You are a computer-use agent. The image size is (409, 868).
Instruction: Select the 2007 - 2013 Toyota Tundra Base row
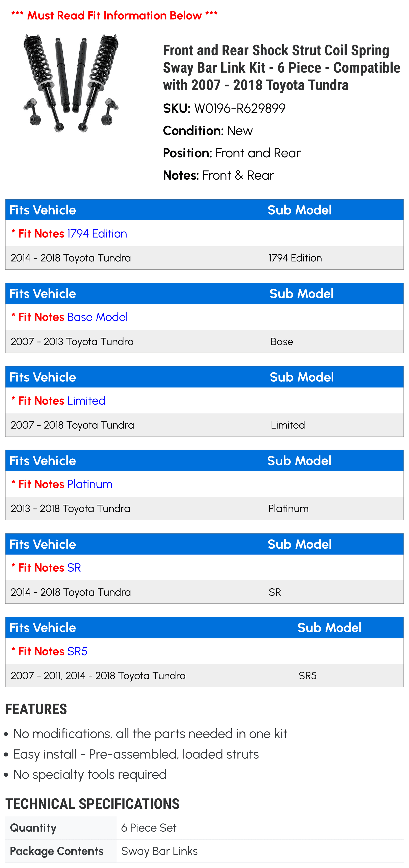[x=204, y=341]
